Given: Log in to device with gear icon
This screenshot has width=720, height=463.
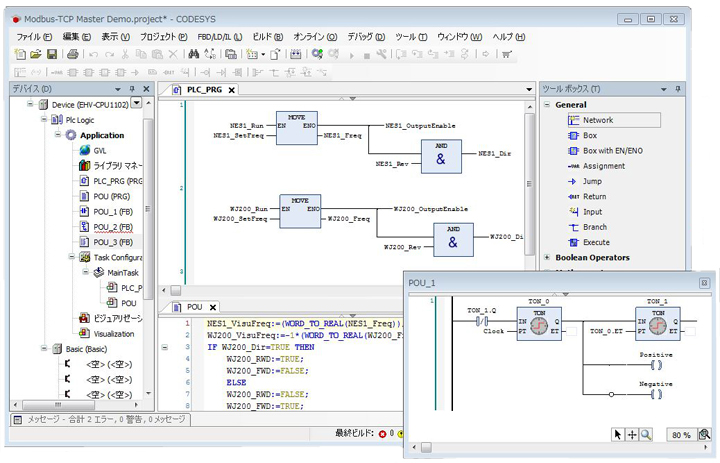Looking at the screenshot, I should click(x=317, y=54).
